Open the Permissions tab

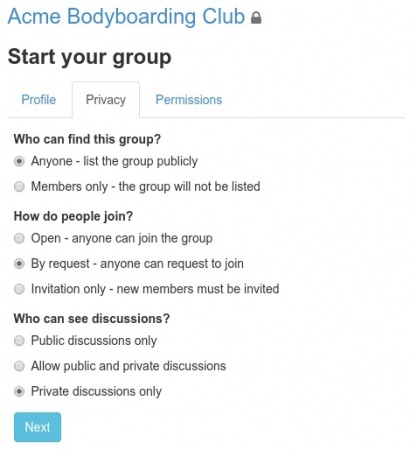tap(189, 100)
